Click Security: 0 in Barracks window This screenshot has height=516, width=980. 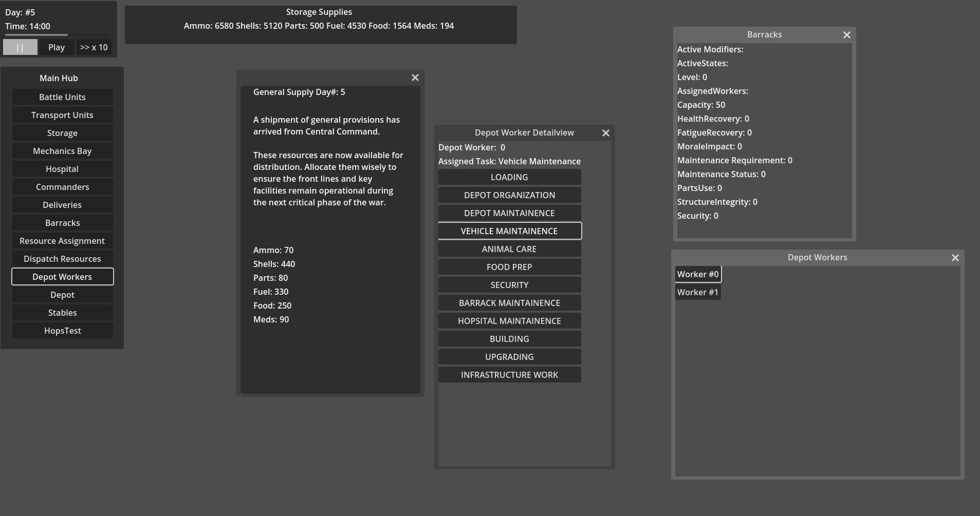[x=697, y=216]
